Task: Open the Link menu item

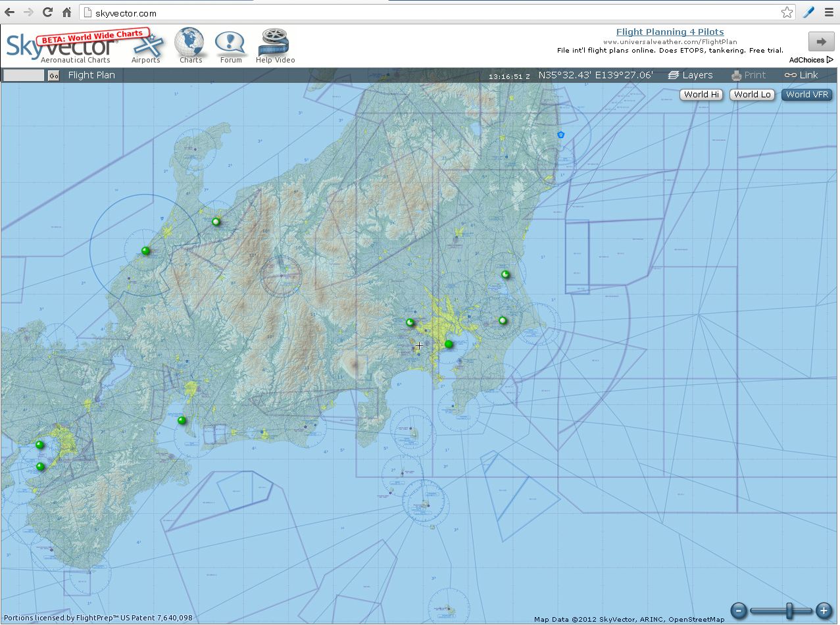Action: pyautogui.click(x=801, y=75)
